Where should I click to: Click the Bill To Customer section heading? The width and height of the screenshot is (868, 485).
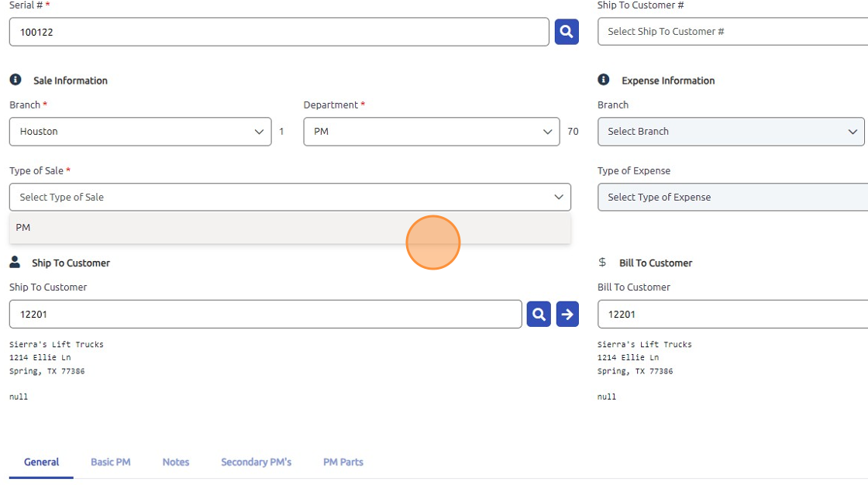[656, 263]
